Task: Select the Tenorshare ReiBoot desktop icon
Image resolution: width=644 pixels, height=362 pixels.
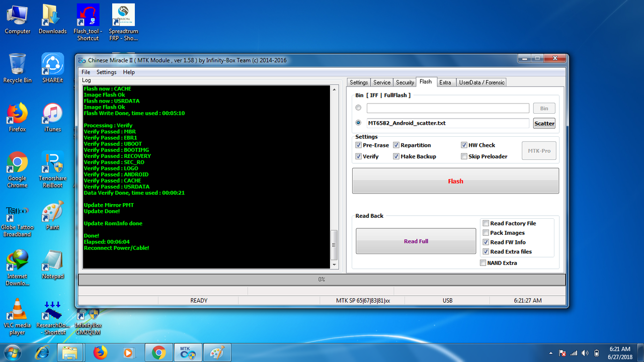Action: tap(52, 169)
